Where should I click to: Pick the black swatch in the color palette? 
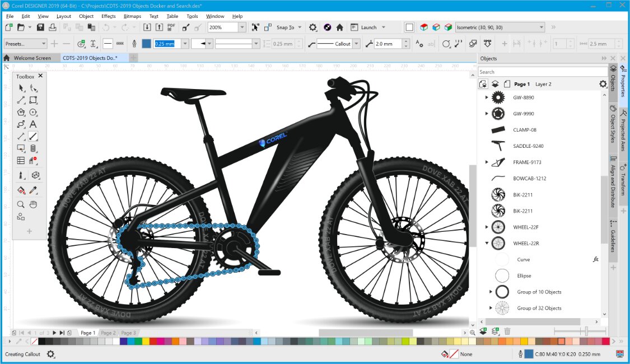point(41,342)
